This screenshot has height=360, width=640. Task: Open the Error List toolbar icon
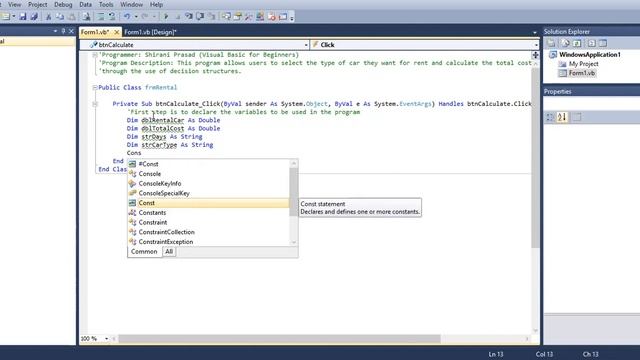[x=271, y=17]
